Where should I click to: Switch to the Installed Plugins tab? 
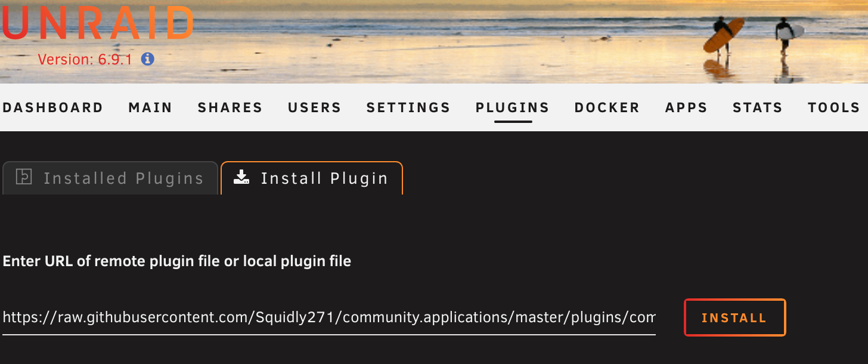(x=110, y=177)
